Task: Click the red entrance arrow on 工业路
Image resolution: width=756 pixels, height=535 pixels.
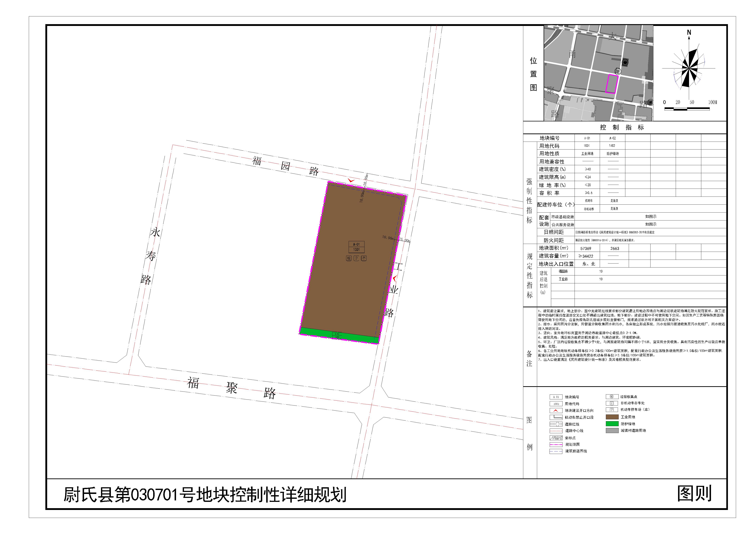Action: 394,279
